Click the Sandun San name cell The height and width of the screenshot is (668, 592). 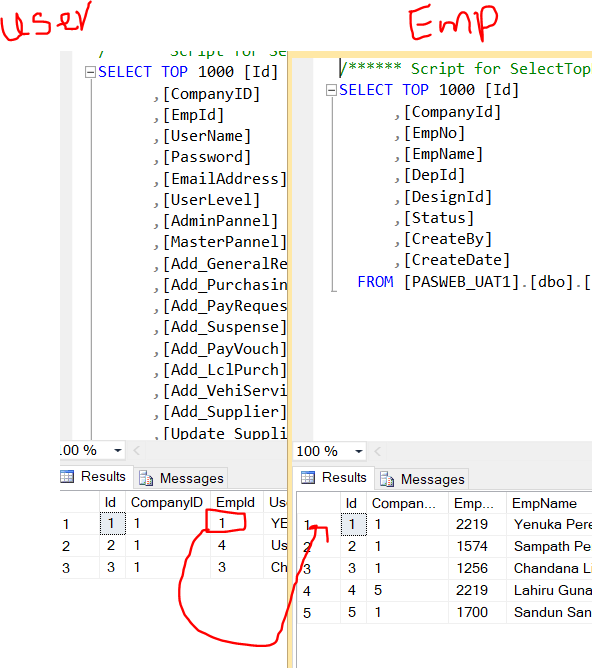(549, 613)
